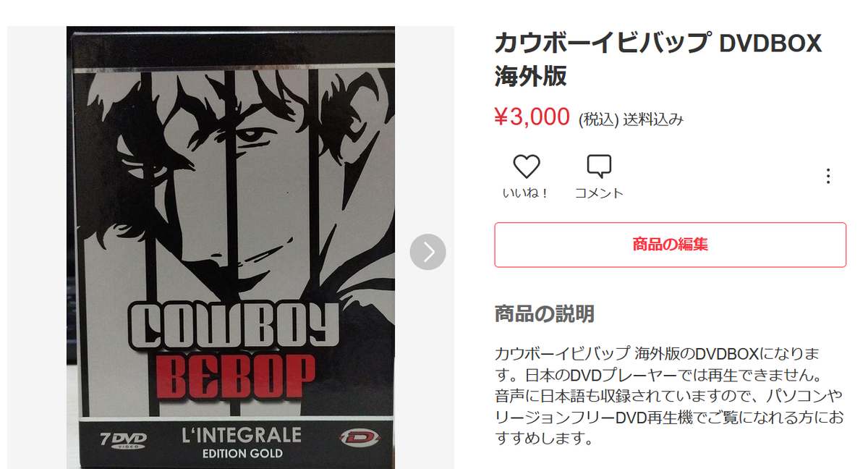The width and height of the screenshot is (868, 469).
Task: Click the カウボーイビバップ DVDBOX title
Action: 658,59
